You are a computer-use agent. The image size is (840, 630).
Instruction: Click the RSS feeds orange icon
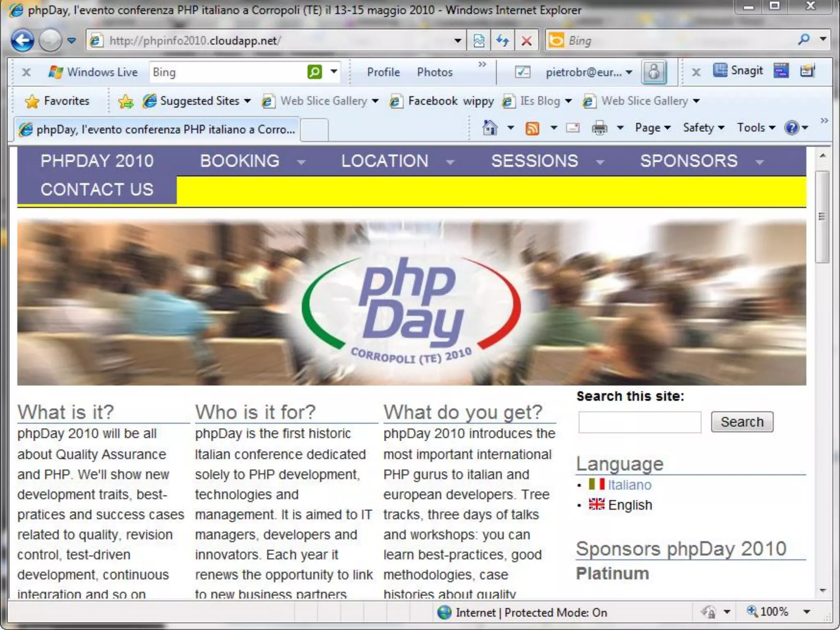[532, 128]
